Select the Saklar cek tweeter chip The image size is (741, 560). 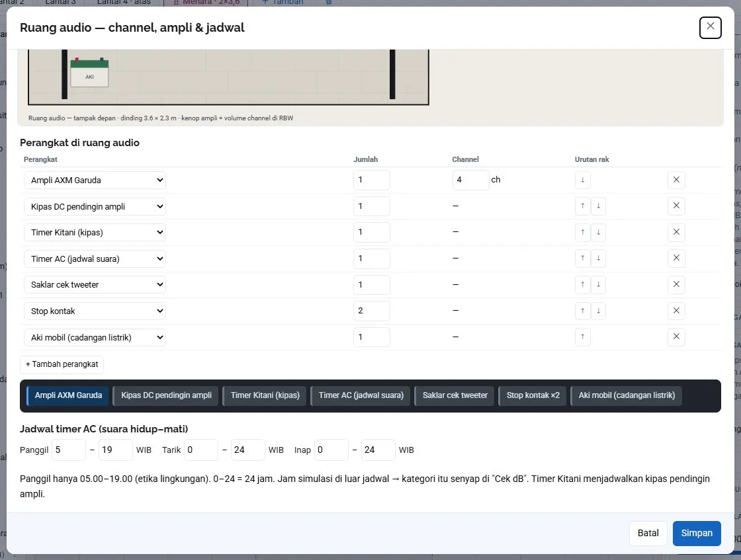point(455,395)
